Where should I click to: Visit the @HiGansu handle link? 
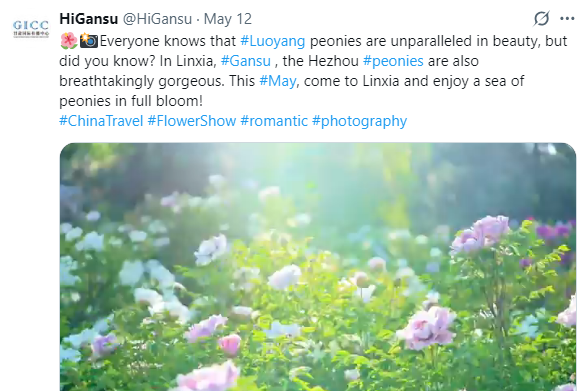click(157, 19)
